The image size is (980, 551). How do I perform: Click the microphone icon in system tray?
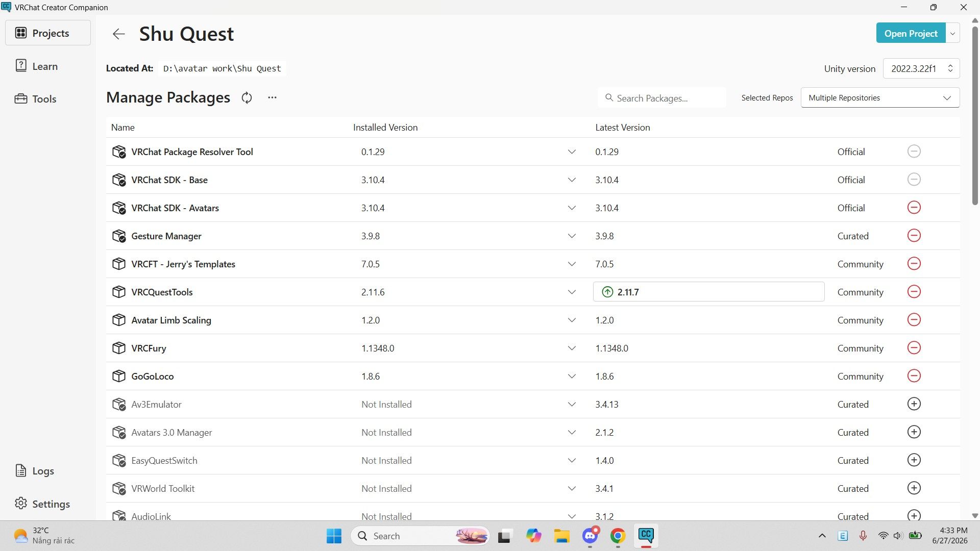click(x=863, y=536)
